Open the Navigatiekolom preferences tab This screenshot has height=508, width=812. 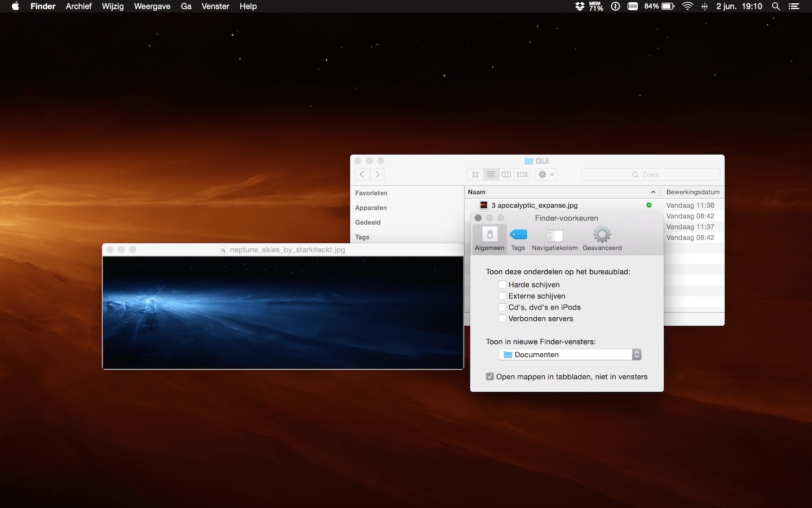click(x=555, y=239)
